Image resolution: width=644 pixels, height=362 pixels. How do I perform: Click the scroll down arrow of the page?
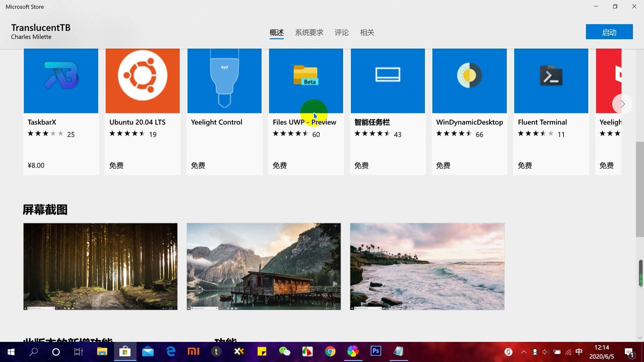point(640,338)
